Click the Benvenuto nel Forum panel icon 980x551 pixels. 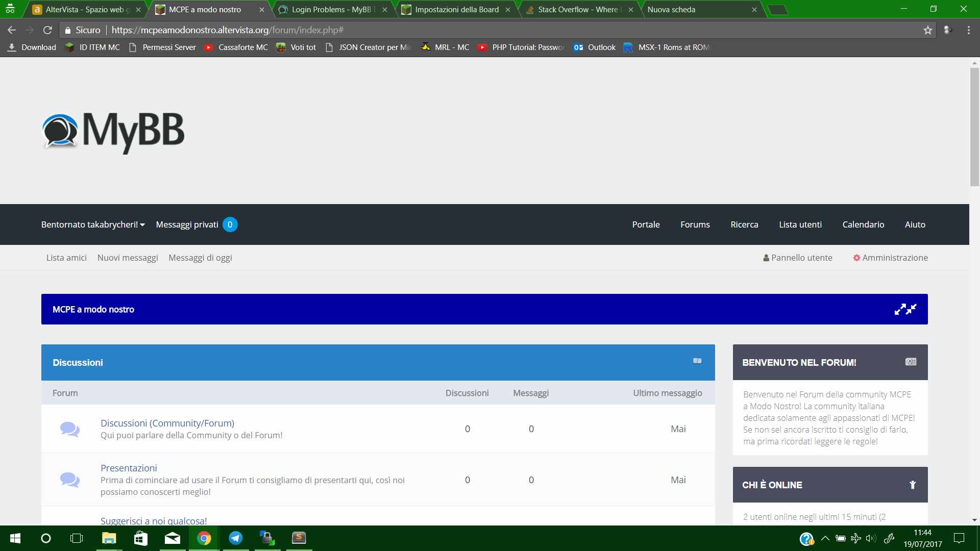tap(911, 362)
